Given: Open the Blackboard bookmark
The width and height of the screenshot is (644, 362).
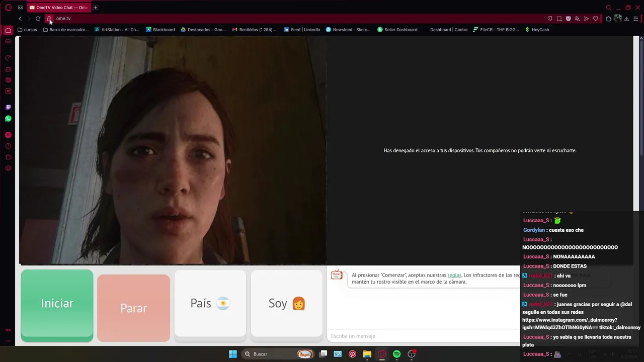Looking at the screenshot, I should (x=160, y=30).
